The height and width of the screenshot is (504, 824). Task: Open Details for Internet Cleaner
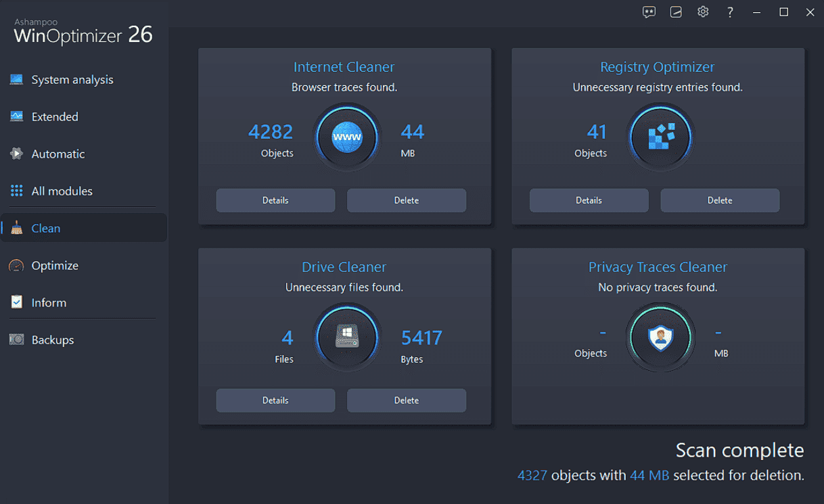coord(275,200)
